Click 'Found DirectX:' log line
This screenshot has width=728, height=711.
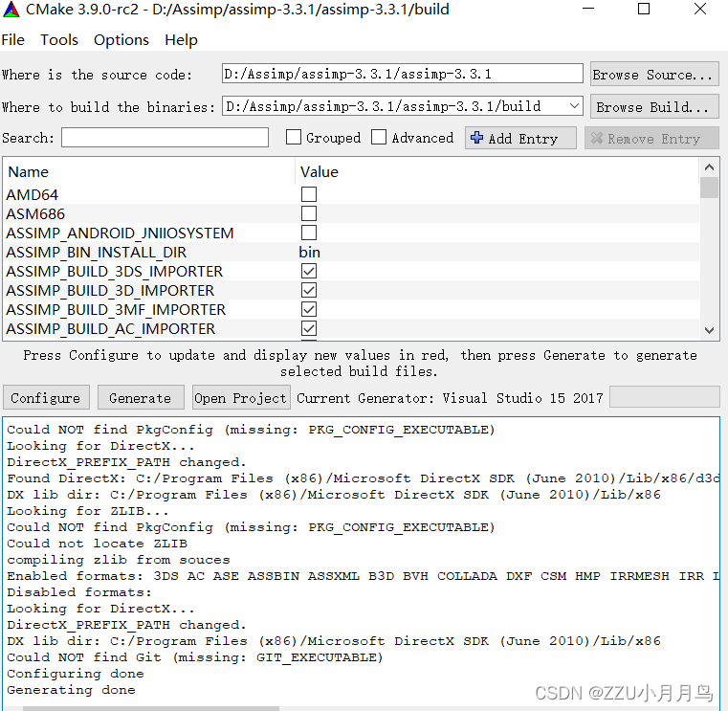click(363, 478)
